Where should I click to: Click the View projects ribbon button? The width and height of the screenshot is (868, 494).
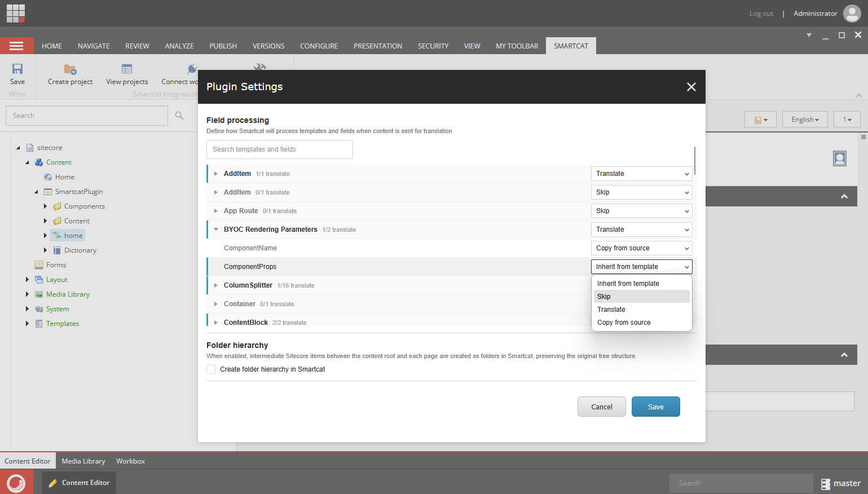coord(127,74)
